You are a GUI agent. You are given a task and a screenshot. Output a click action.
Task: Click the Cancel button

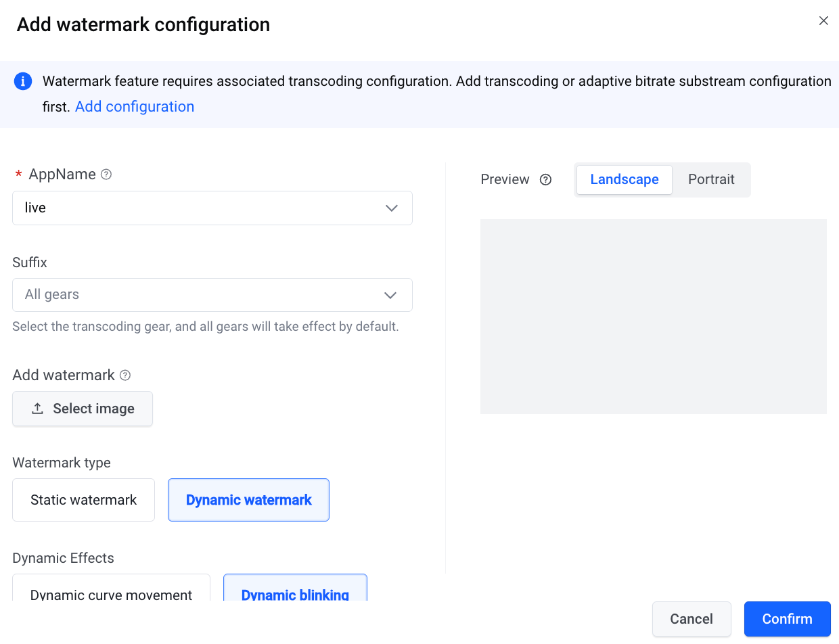(691, 619)
